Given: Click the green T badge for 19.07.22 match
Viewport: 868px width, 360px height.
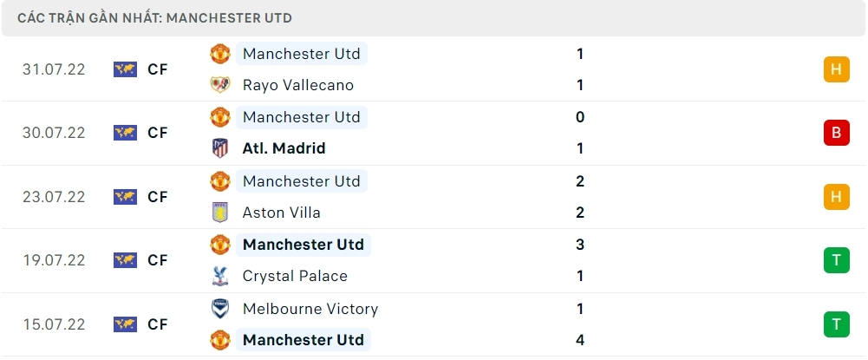Looking at the screenshot, I should tap(836, 260).
